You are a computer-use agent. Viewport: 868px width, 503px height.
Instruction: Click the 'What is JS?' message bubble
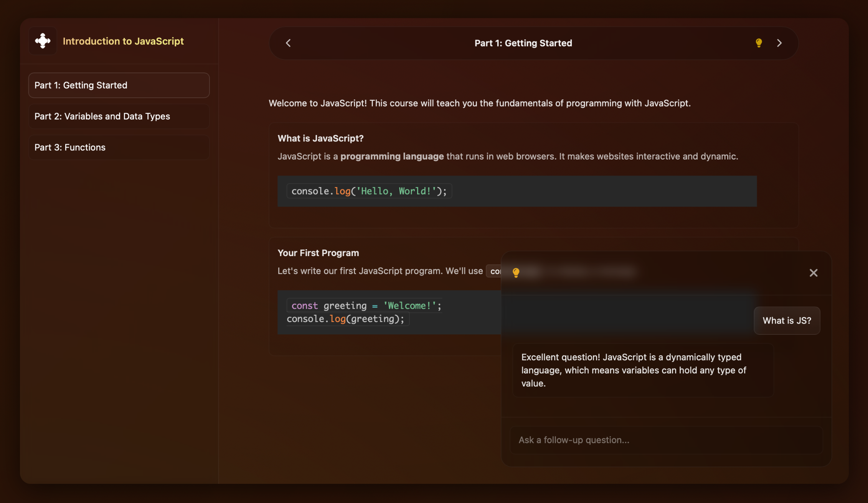coord(787,321)
